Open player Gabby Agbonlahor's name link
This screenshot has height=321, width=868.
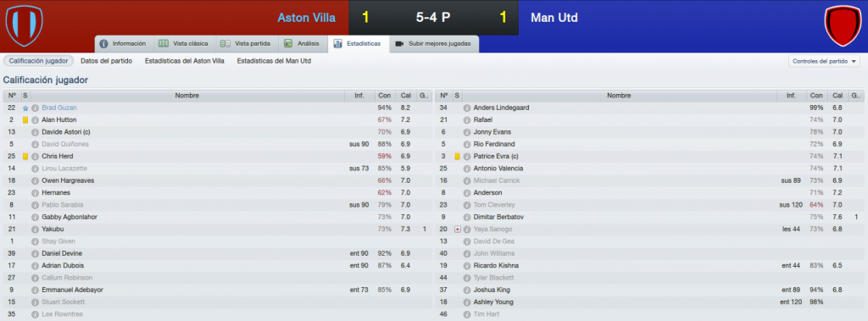pos(64,217)
